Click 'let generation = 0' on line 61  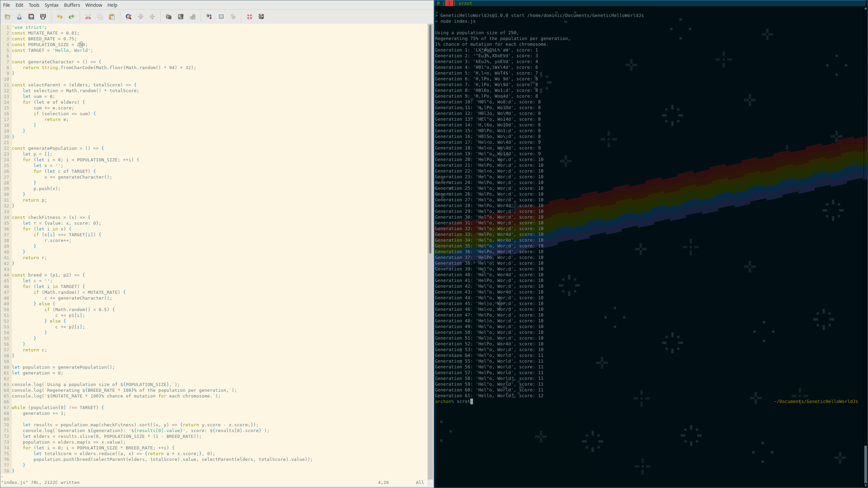(x=37, y=373)
